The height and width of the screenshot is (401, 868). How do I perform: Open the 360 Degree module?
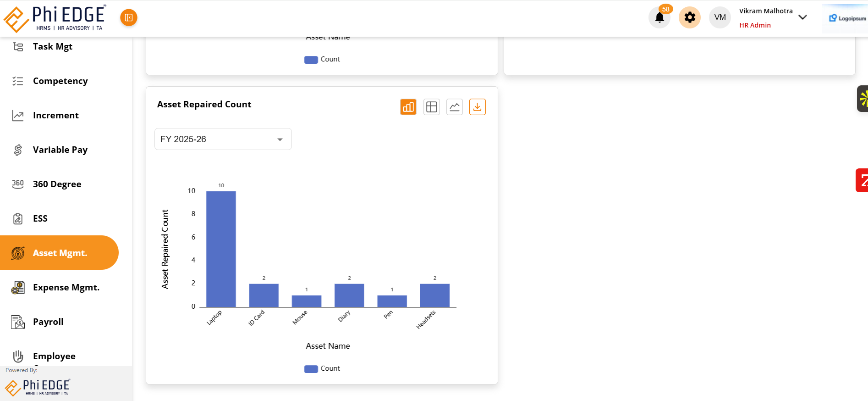[x=57, y=184]
